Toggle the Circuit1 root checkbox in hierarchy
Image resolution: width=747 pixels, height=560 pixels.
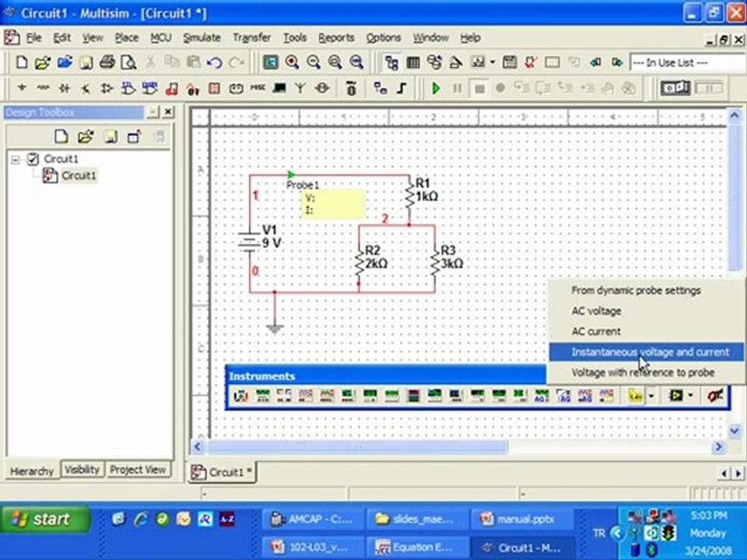[33, 159]
